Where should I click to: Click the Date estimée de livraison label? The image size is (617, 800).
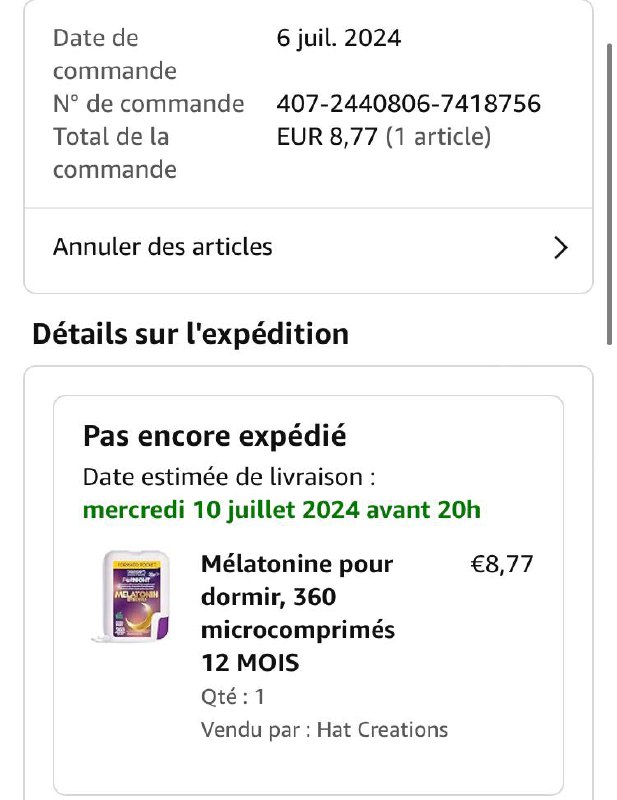point(229,478)
